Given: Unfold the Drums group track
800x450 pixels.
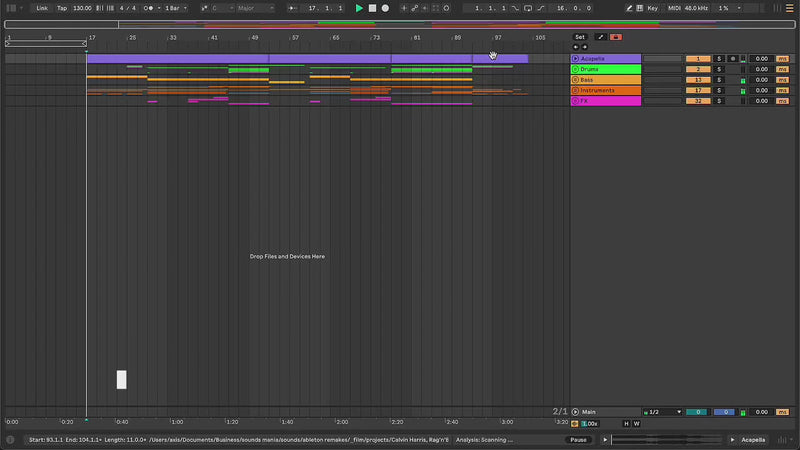Looking at the screenshot, I should tap(575, 69).
